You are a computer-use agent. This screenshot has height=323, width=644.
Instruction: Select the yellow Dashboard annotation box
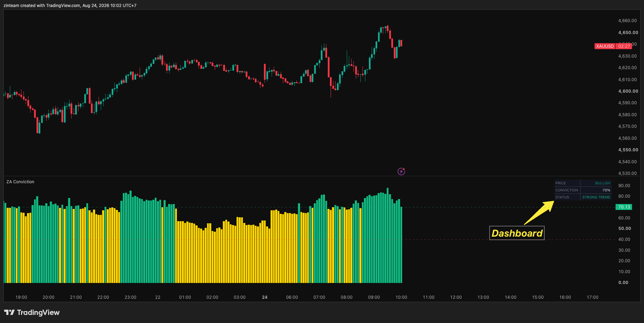[x=517, y=233]
